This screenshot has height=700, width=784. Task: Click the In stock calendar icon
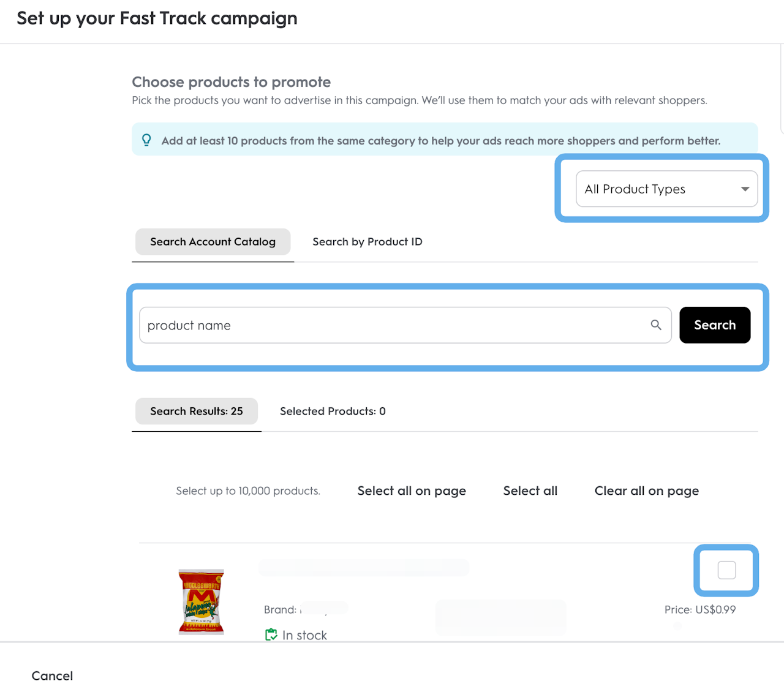271,634
